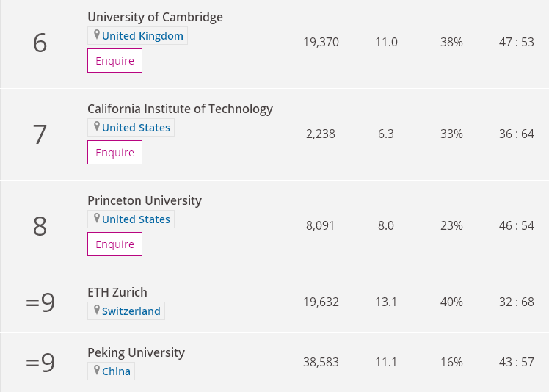The image size is (549, 392).
Task: Open the Princeton University profile
Action: click(x=144, y=200)
